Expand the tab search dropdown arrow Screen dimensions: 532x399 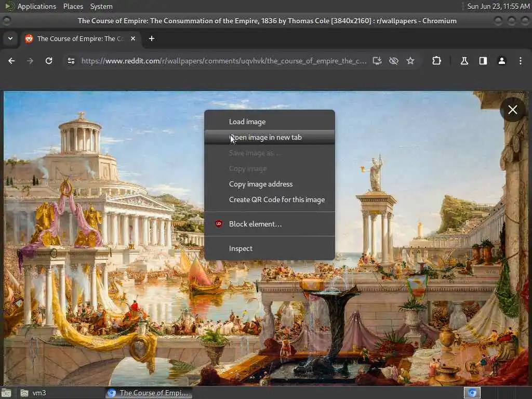pyautogui.click(x=10, y=38)
